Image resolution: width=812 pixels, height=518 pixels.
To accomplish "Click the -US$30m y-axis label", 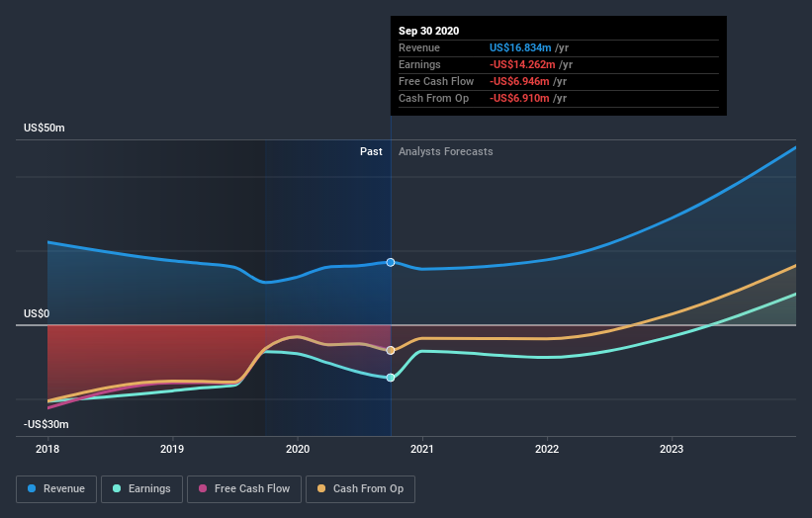I will (x=46, y=424).
